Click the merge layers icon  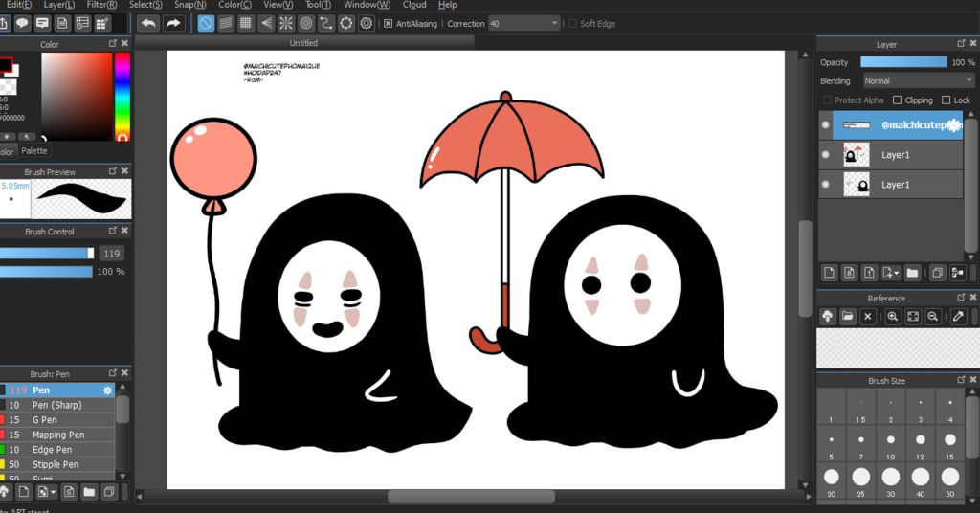click(x=957, y=273)
